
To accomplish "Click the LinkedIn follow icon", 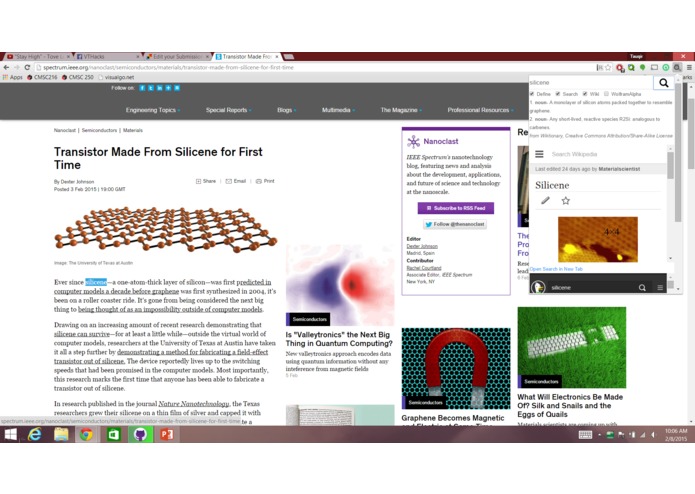I will pos(160,88).
